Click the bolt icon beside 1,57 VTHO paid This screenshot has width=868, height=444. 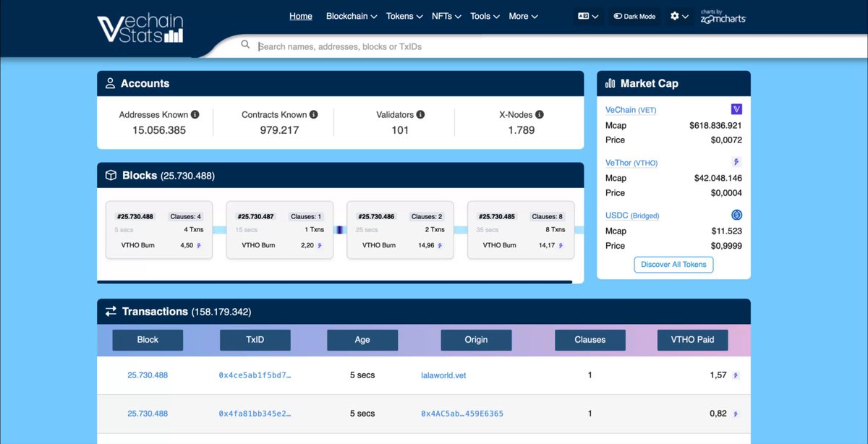736,375
